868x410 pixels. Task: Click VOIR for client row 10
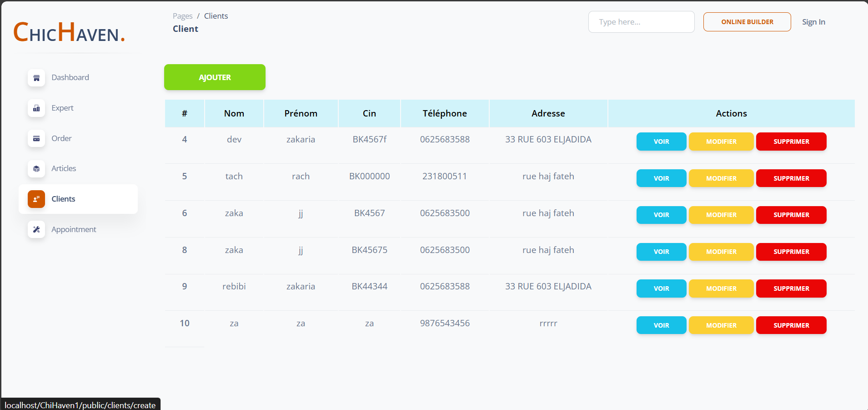pos(661,325)
